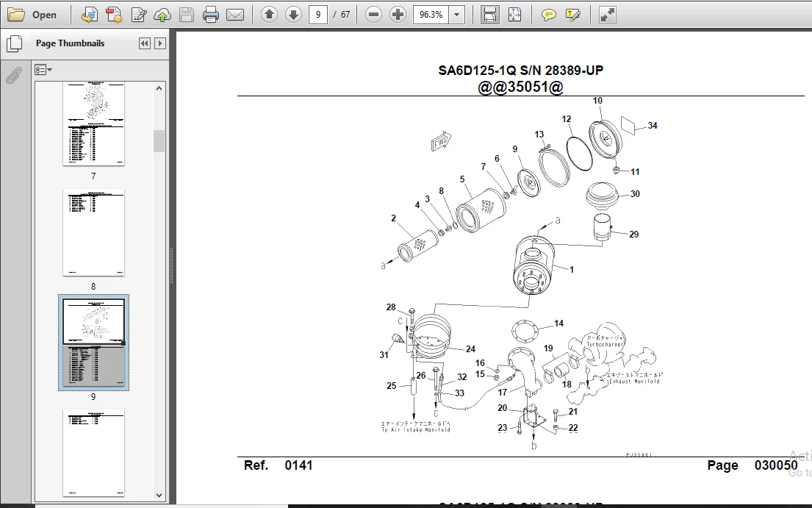
Task: Zoom out with the minus button
Action: pos(373,15)
